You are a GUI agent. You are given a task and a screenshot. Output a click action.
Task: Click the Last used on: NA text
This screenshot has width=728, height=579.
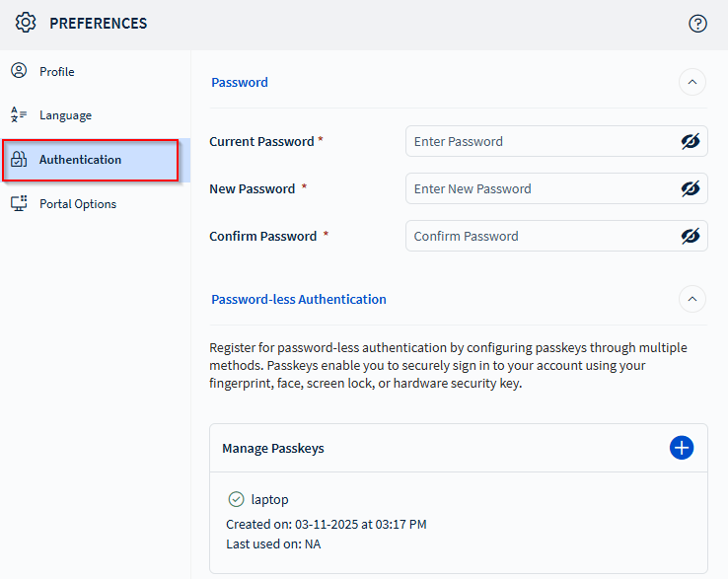[273, 543]
